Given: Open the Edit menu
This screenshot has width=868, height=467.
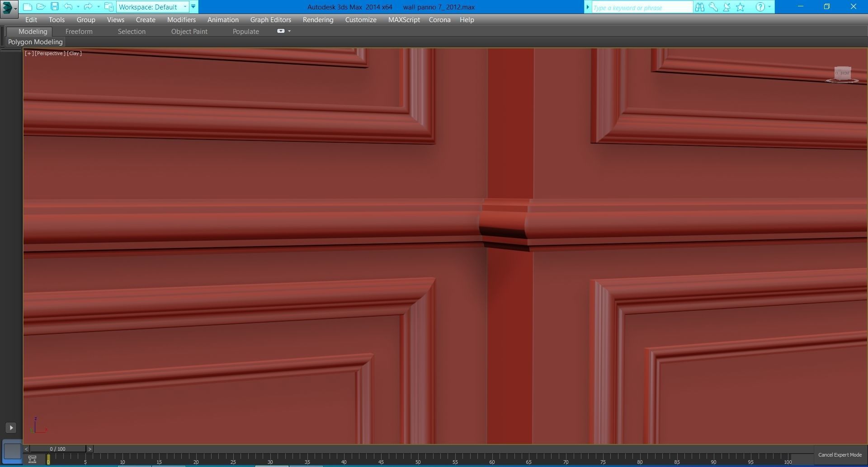Looking at the screenshot, I should (31, 20).
